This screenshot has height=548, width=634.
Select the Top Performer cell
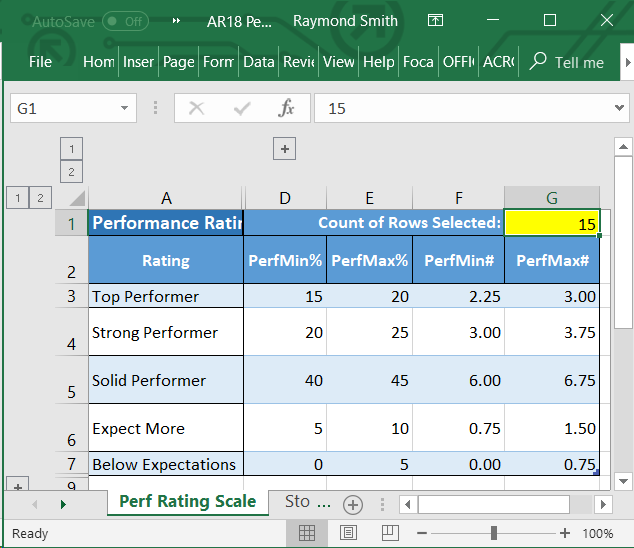click(x=166, y=296)
